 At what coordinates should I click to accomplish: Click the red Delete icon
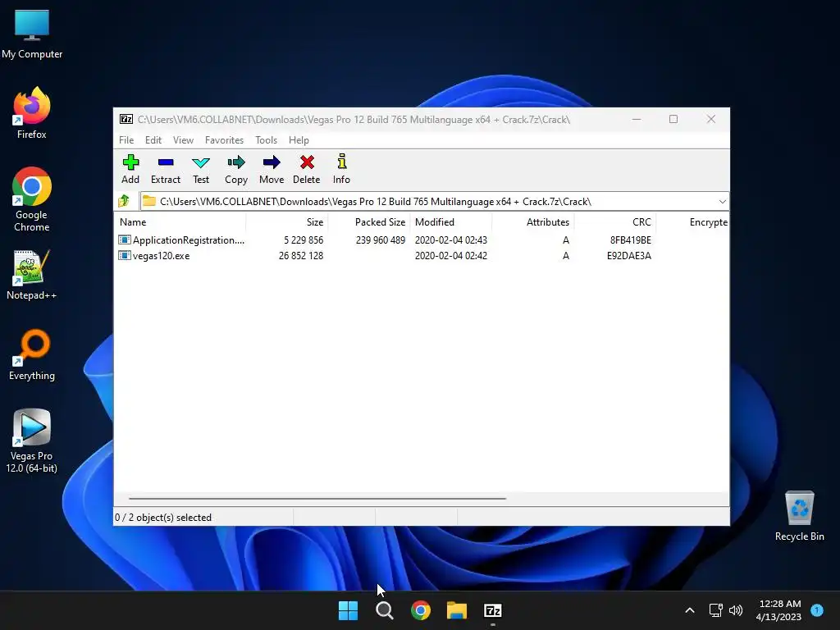[x=307, y=162]
